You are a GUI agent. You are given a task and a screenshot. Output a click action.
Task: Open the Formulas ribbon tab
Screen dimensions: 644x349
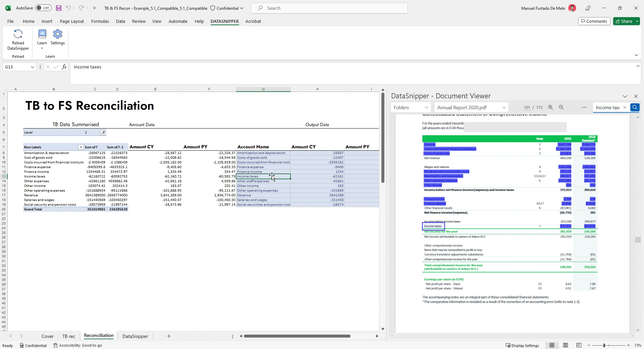pyautogui.click(x=100, y=21)
